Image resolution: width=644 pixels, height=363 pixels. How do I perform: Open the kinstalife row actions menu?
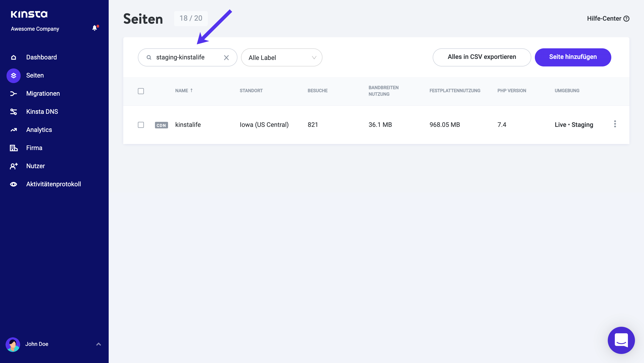(615, 124)
